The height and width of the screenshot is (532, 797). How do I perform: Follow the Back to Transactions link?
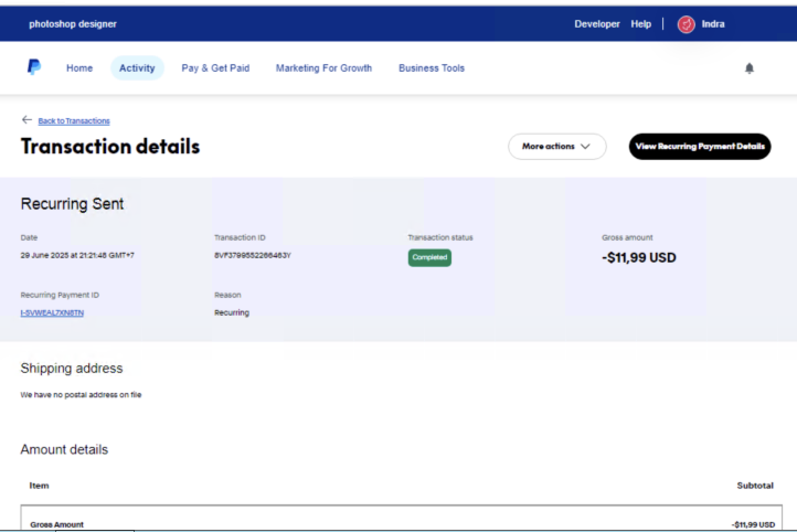coord(74,121)
